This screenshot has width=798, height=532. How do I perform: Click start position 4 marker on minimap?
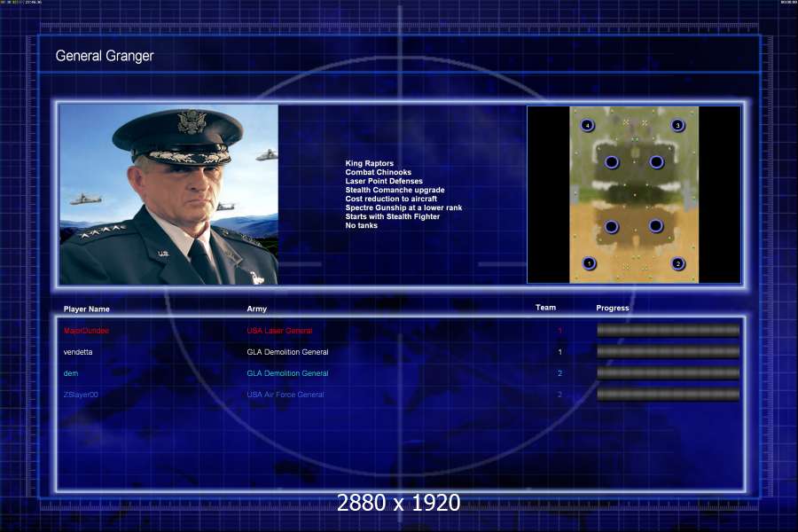pyautogui.click(x=587, y=125)
